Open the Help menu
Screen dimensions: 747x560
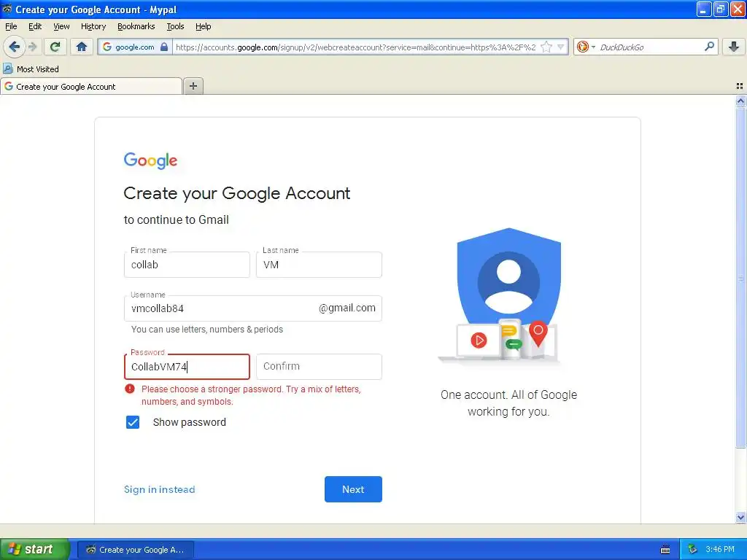pos(203,26)
